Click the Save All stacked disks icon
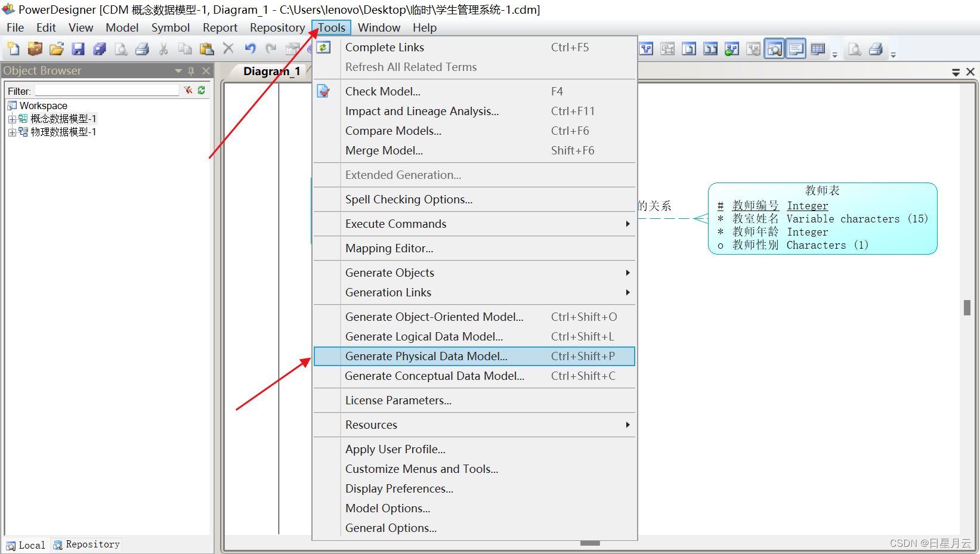The image size is (980, 554). point(100,49)
